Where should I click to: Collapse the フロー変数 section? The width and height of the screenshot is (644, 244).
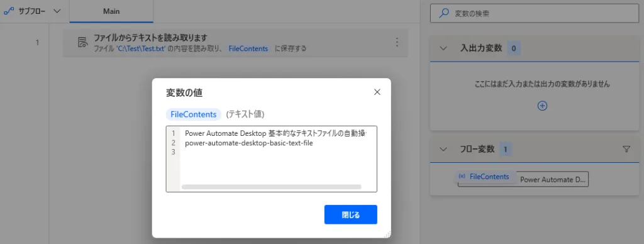point(443,150)
